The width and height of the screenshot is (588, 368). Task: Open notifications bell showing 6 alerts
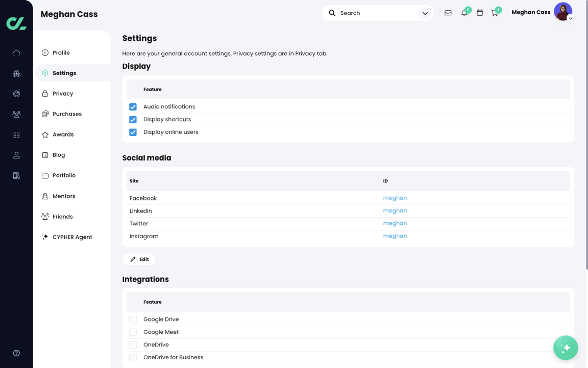click(464, 12)
